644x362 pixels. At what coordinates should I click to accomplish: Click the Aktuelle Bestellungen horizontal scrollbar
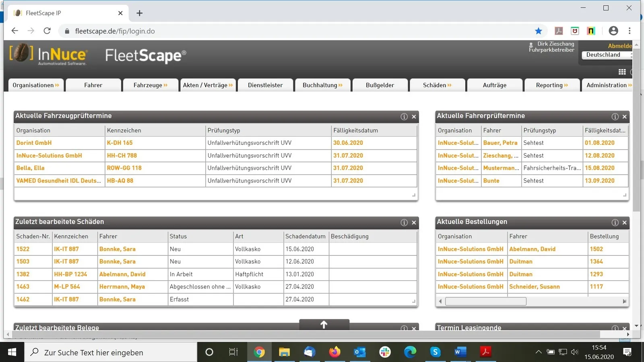pyautogui.click(x=532, y=301)
